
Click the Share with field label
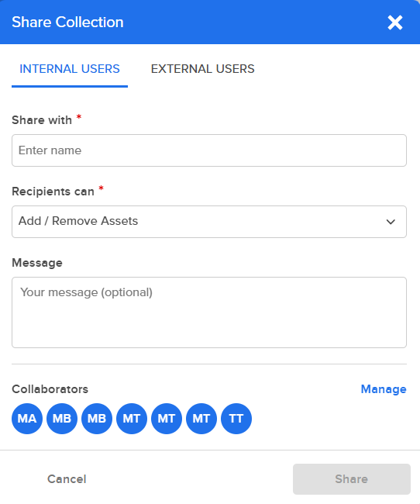pos(42,120)
